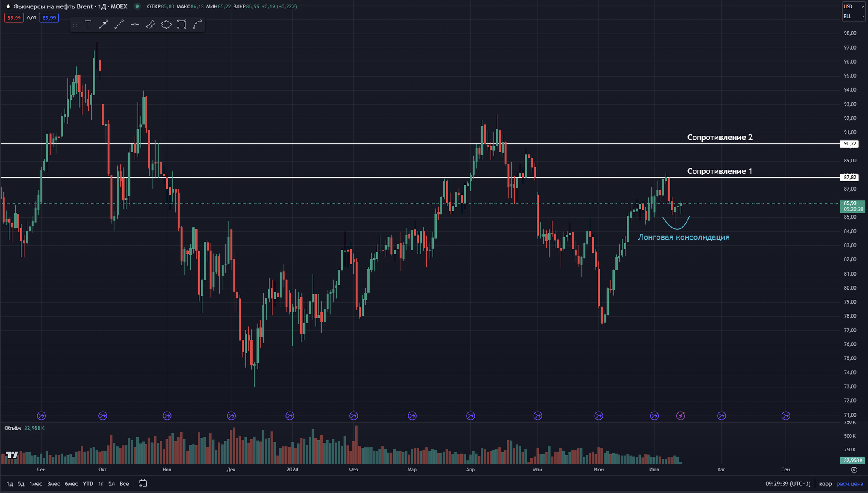Click the Фьючерсы на нефть Brent title
Image resolution: width=868 pixels, height=493 pixels.
pos(52,6)
